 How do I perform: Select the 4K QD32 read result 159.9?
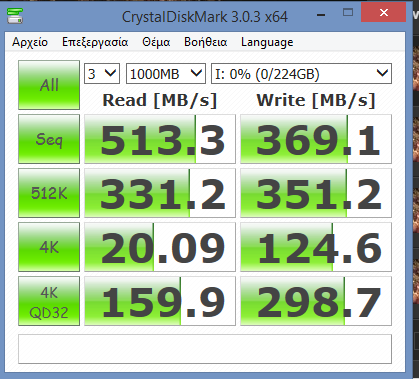(160, 301)
